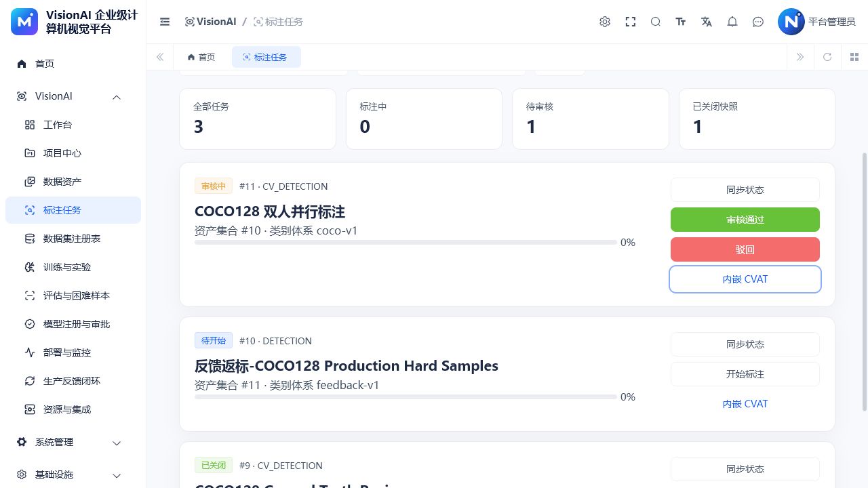
Task: Open the font size icon
Action: pyautogui.click(x=681, y=22)
